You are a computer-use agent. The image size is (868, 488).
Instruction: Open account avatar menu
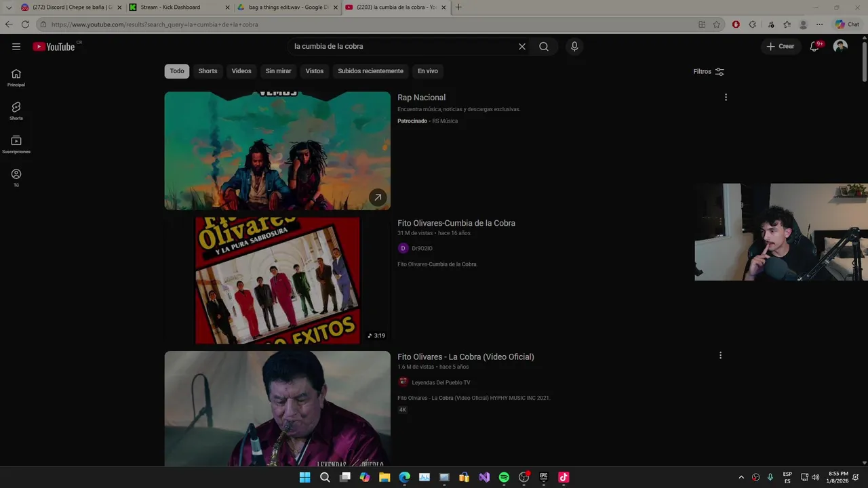840,46
